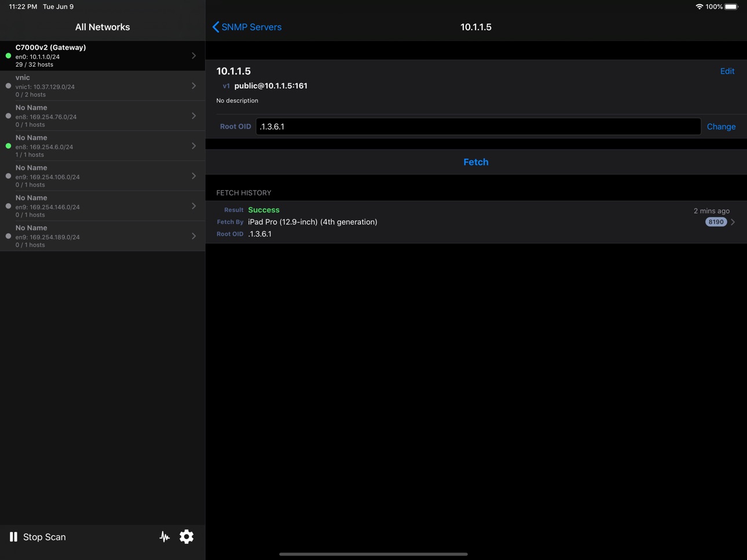Tap Edit for server 10.1.1.5
747x560 pixels.
coord(727,71)
